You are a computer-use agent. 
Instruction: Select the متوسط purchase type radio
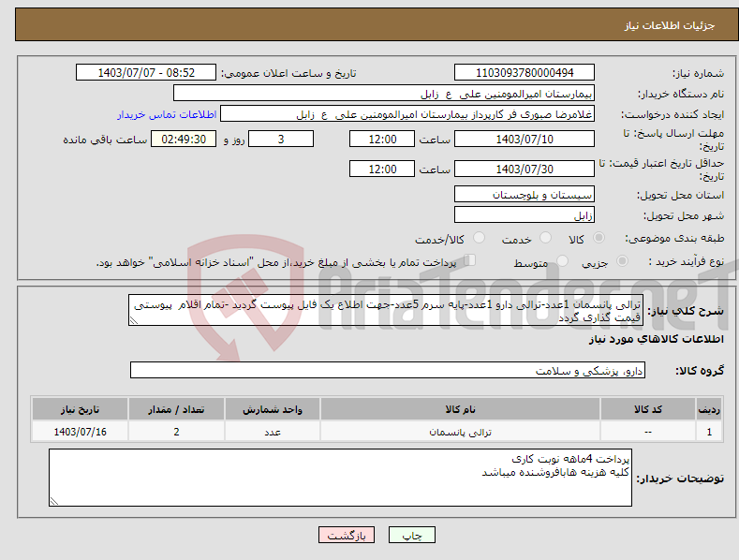click(x=562, y=260)
